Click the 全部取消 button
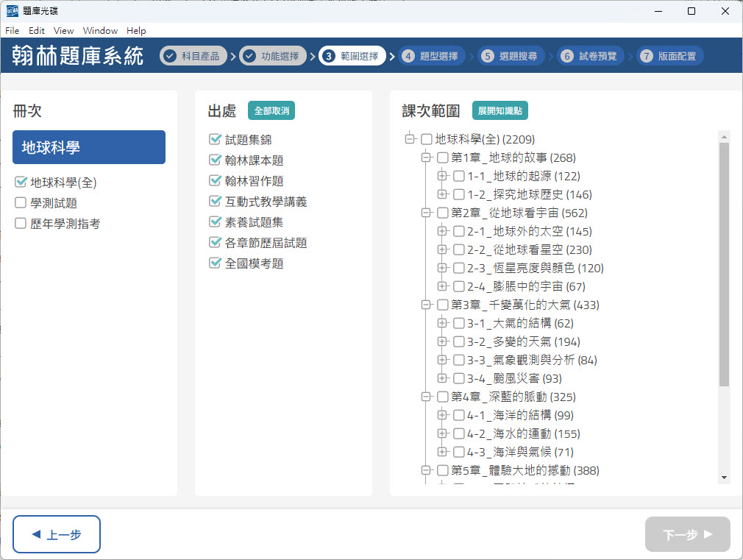Screen dimensions: 743x560 271,110
